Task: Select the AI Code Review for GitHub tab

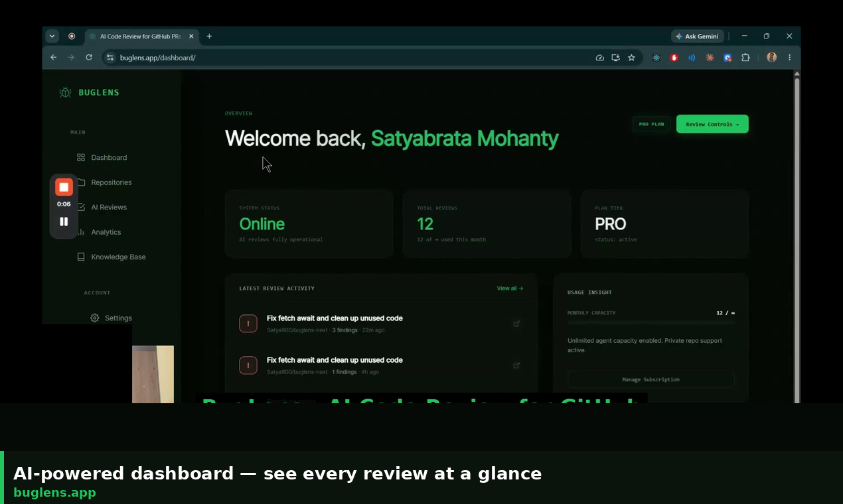Action: tap(141, 36)
